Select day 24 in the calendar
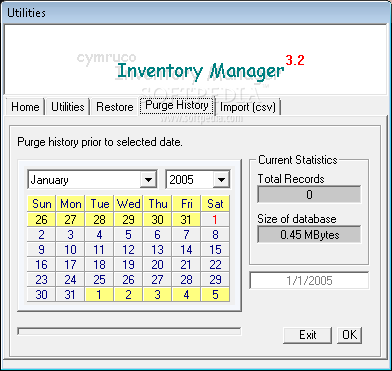The image size is (392, 371). 70,280
